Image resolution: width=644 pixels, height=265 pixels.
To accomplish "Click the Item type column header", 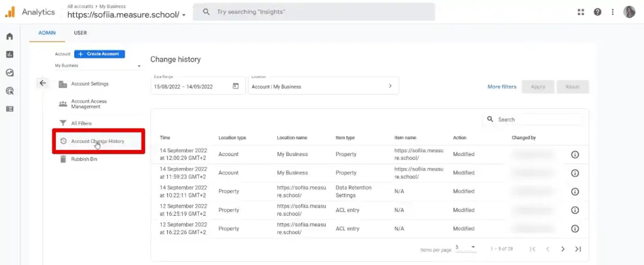I will click(x=345, y=138).
